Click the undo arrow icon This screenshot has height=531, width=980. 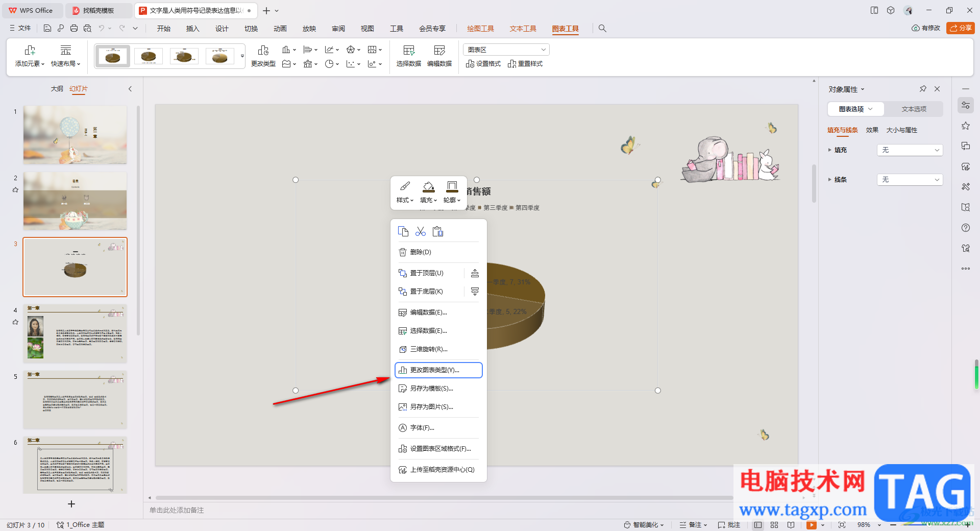point(102,29)
